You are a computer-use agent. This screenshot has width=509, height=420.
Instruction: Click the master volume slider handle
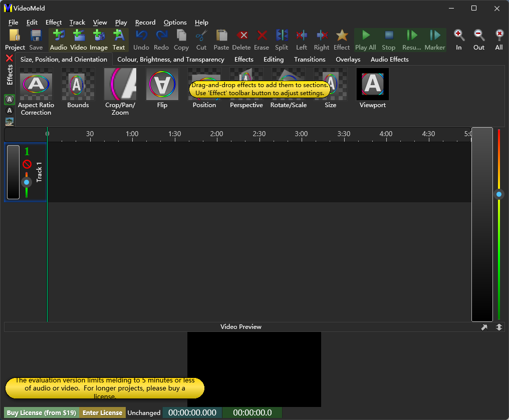point(498,194)
